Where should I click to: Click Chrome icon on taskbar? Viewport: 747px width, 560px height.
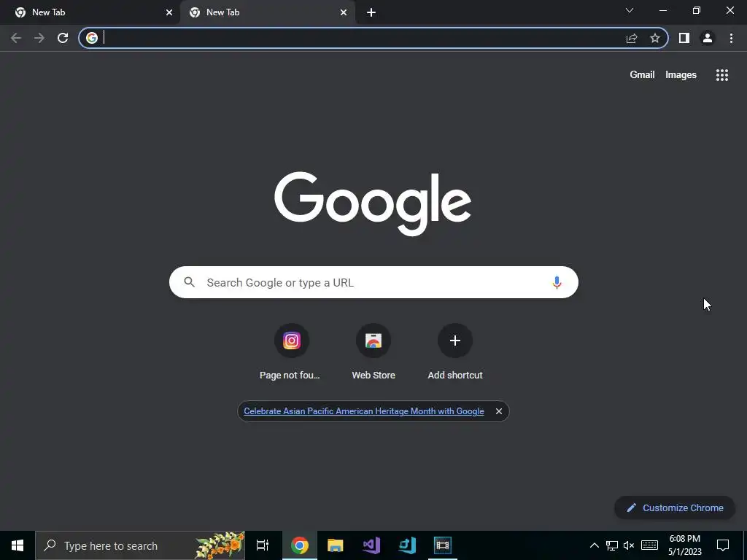click(300, 545)
